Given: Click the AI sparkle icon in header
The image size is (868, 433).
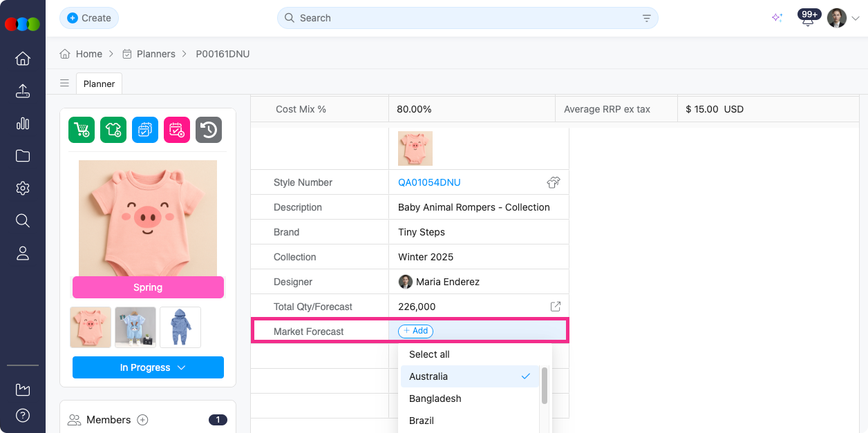Looking at the screenshot, I should (777, 18).
